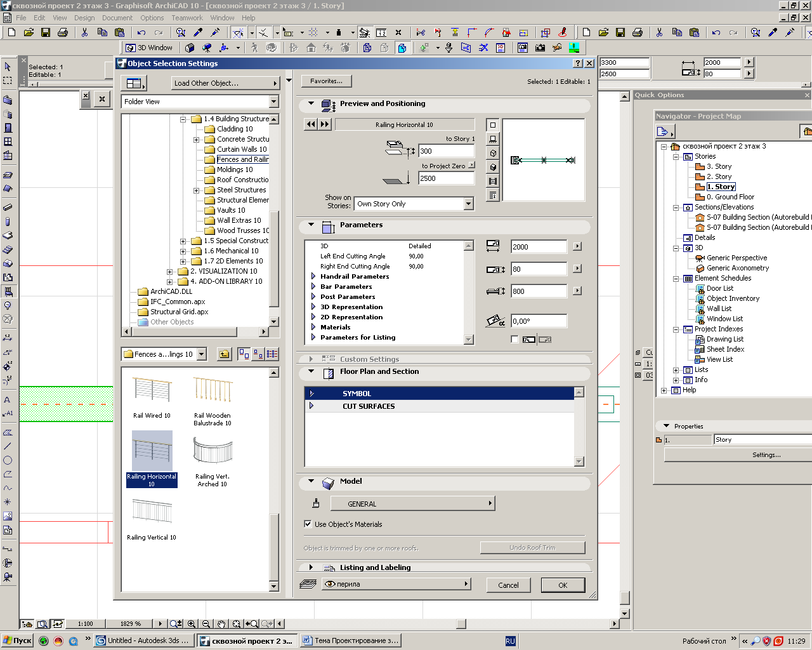Viewport: 812px width, 650px height.
Task: Switch object browser to list view
Action: (272, 354)
